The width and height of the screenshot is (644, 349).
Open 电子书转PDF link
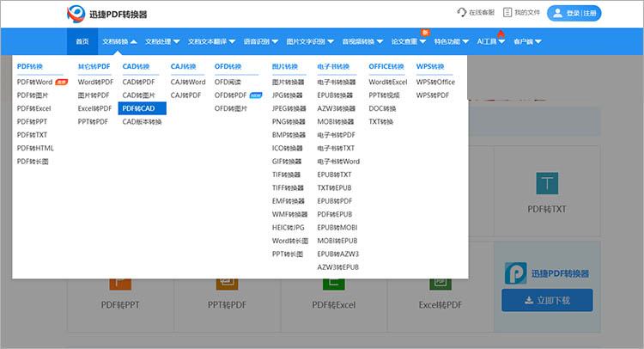coord(336,135)
